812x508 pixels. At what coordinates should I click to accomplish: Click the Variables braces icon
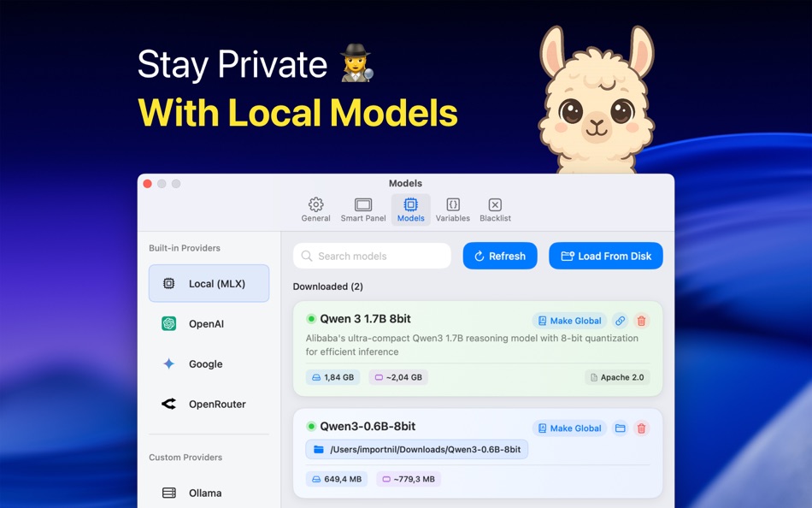[453, 204]
